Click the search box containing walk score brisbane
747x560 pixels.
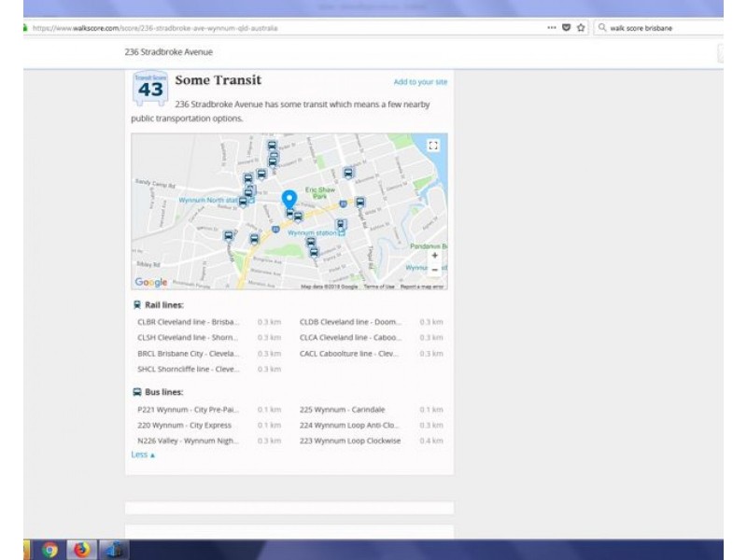(654, 28)
